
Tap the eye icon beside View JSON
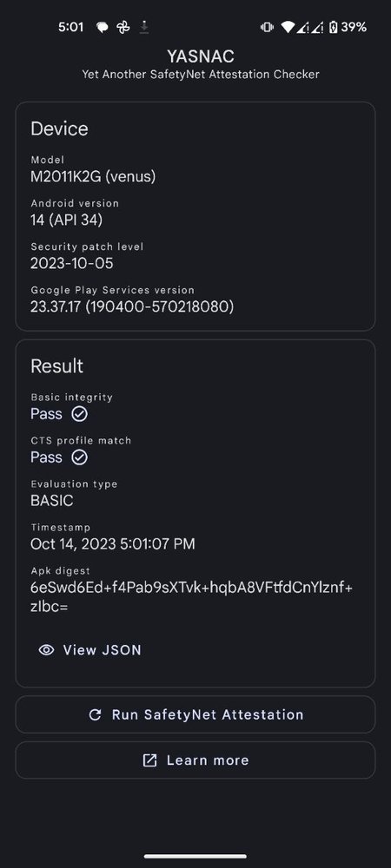click(x=47, y=650)
